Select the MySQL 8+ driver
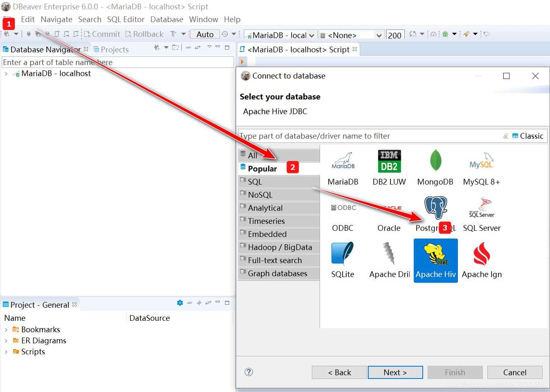Viewport: 550px width, 392px height. (481, 162)
